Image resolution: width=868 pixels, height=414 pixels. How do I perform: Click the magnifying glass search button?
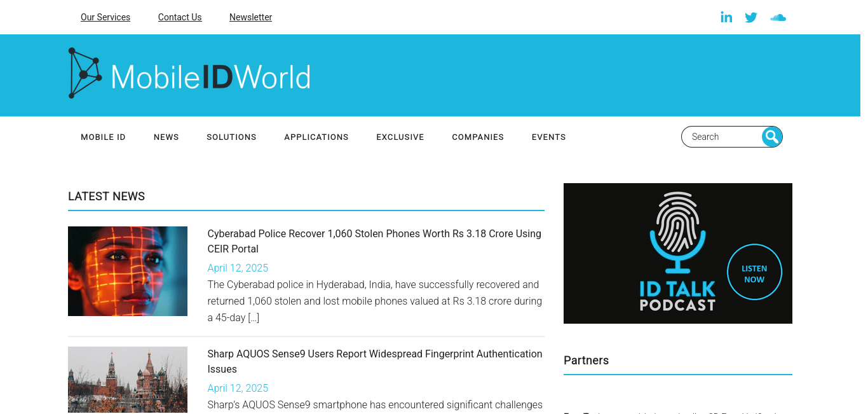(x=771, y=137)
